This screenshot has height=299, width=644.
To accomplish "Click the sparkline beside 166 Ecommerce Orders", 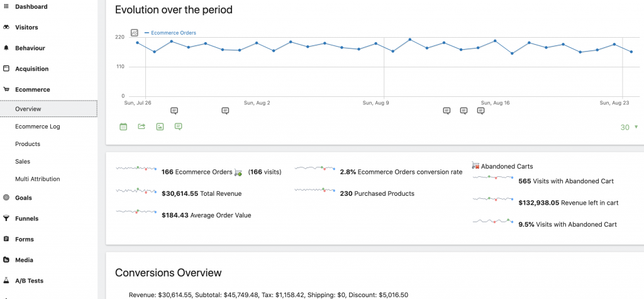I will pos(136,168).
